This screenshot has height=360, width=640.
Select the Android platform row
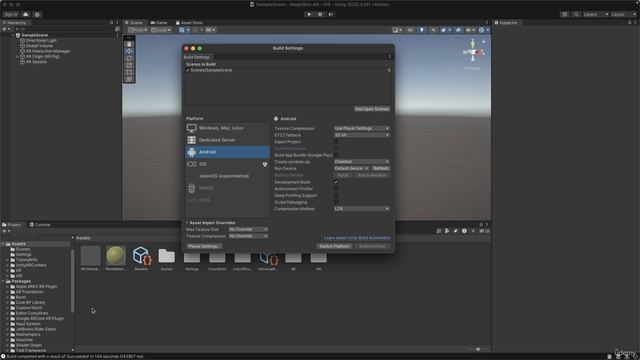[x=227, y=152]
